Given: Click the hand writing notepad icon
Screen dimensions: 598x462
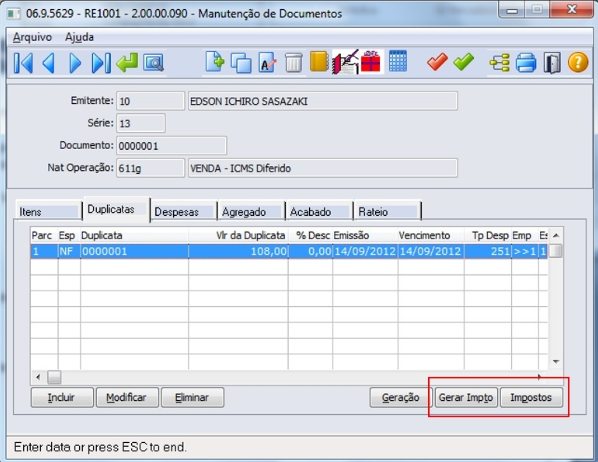Looking at the screenshot, I should pyautogui.click(x=346, y=62).
